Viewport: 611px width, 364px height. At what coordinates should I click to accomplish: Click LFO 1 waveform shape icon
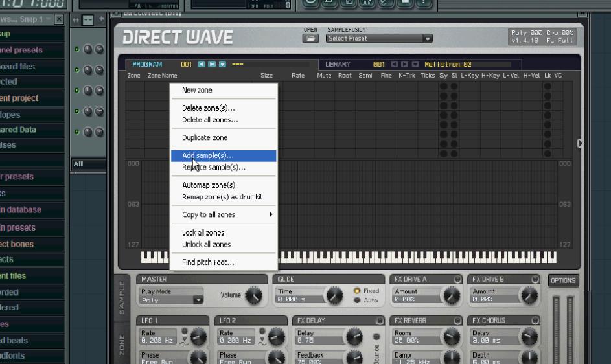click(184, 341)
